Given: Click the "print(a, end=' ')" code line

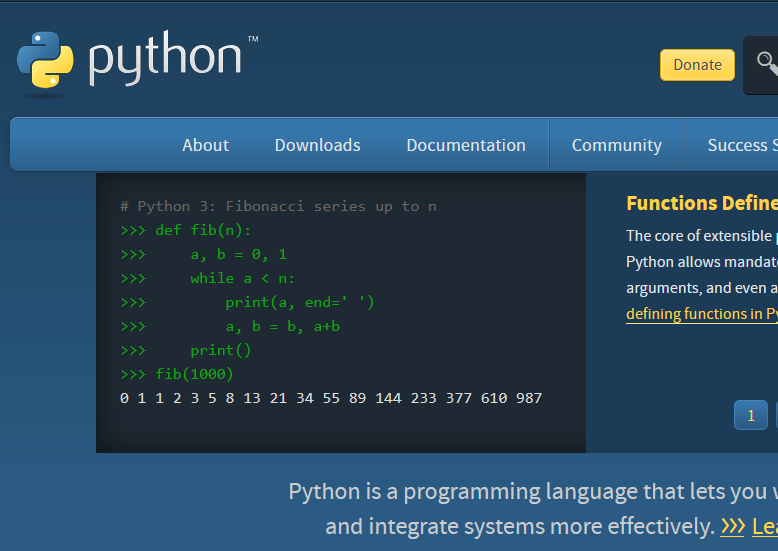Looking at the screenshot, I should click(248, 302).
